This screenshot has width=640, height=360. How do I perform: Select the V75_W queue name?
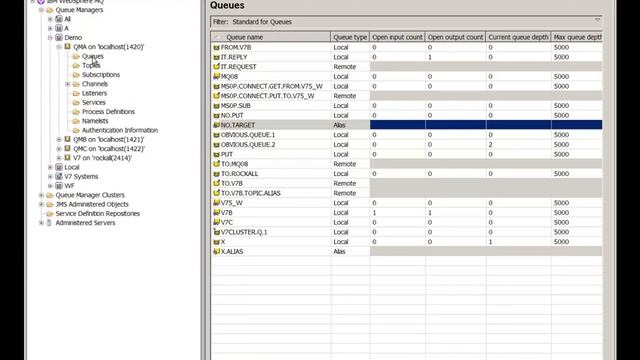[x=231, y=203]
